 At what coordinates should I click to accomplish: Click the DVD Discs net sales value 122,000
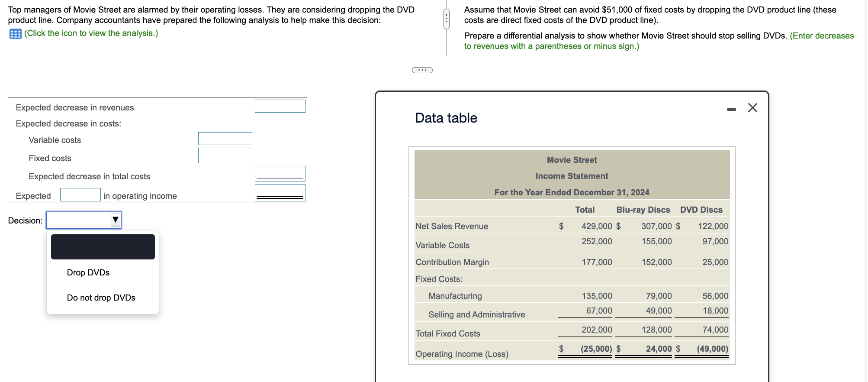713,226
